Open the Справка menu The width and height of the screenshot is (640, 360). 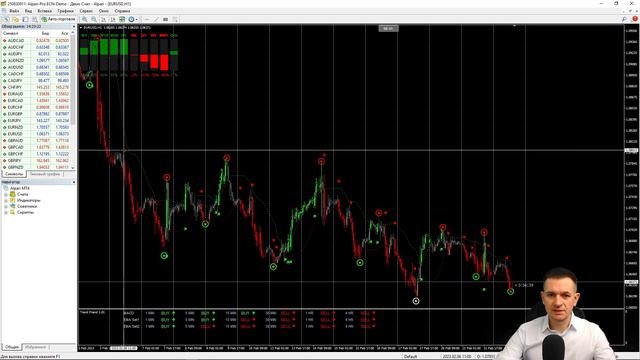[122, 11]
